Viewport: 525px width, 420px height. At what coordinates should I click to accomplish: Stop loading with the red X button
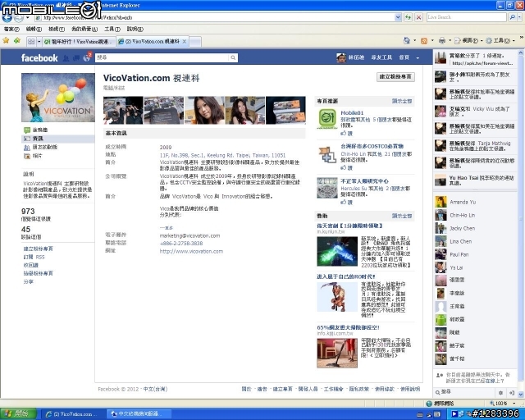418,17
